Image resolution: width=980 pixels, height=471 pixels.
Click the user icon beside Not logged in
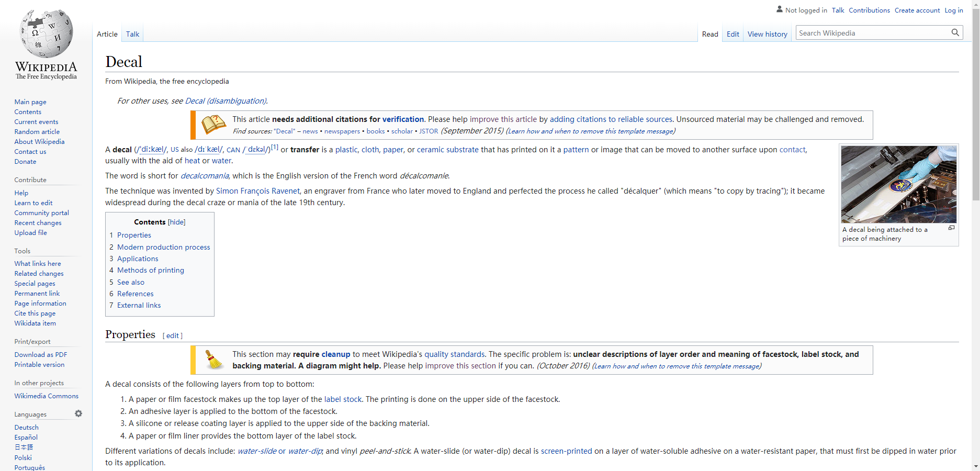780,9
